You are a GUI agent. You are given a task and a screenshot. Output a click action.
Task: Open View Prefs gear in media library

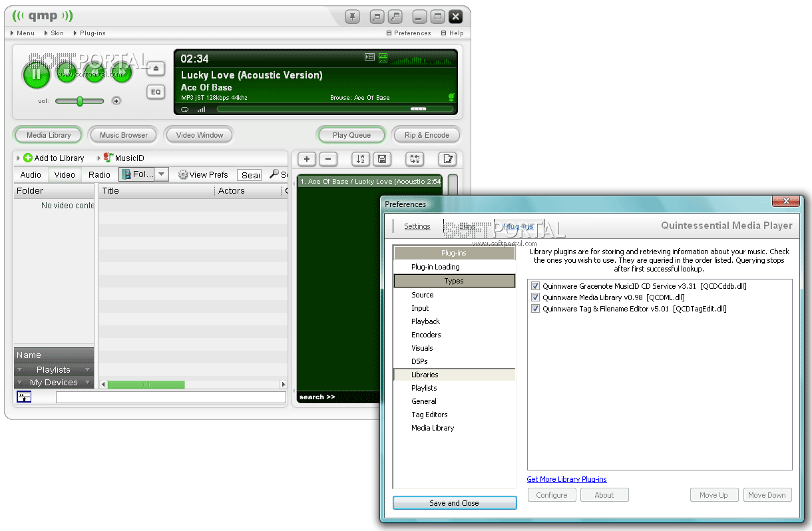coord(204,174)
